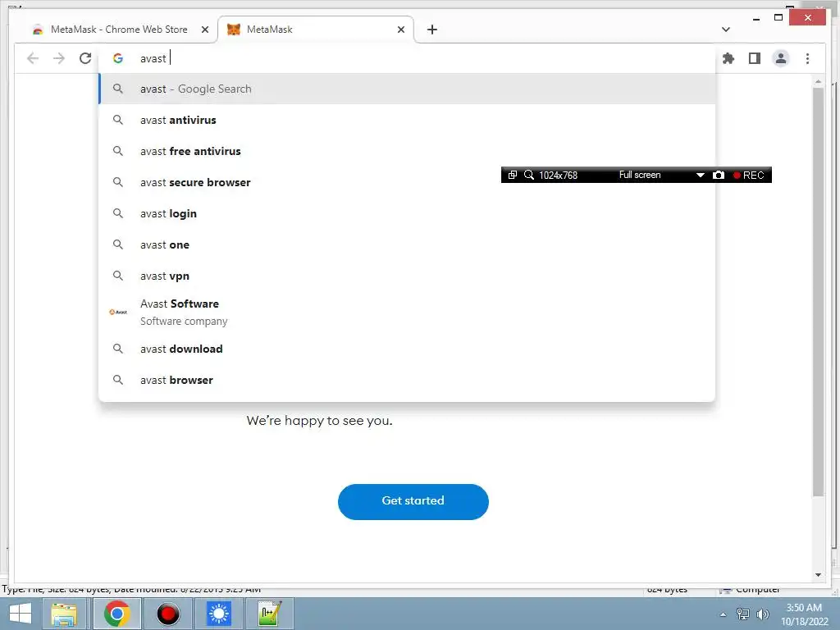The image size is (840, 630).
Task: Click the page scroll-up arrow
Action: pyautogui.click(x=818, y=81)
